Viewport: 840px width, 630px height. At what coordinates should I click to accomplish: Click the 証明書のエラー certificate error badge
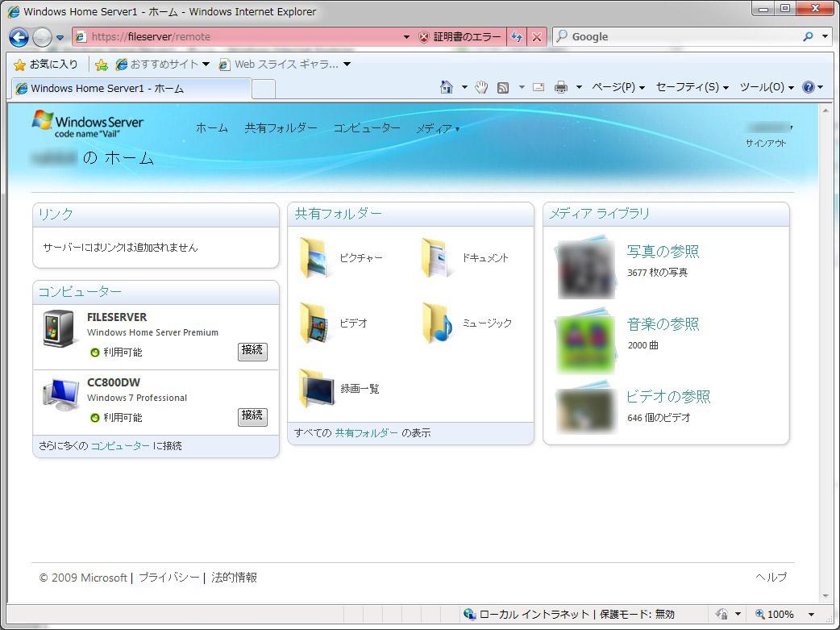(460, 37)
